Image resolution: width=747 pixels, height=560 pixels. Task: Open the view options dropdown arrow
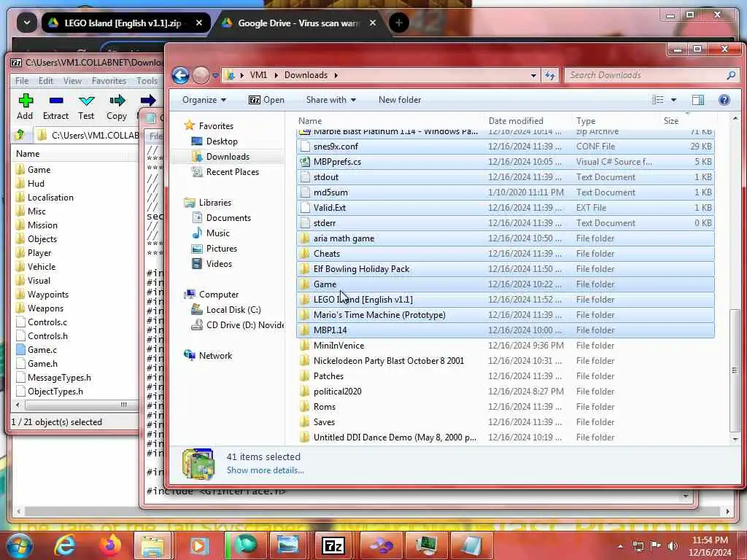click(x=673, y=100)
